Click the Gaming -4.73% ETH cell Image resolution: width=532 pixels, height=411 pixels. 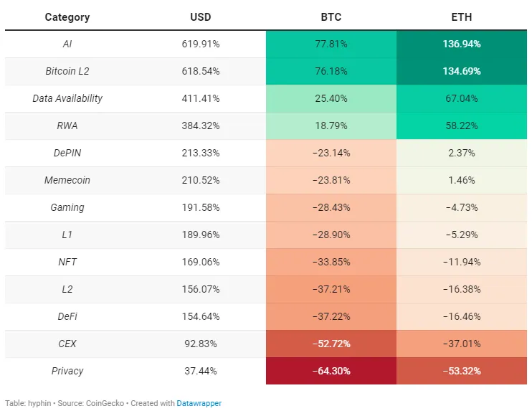(x=462, y=207)
